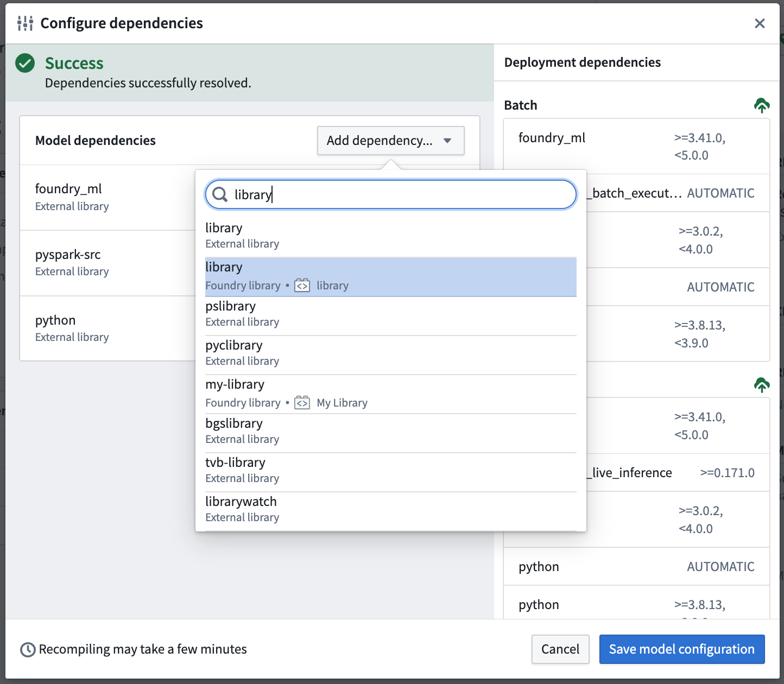This screenshot has width=784, height=684.
Task: Click the search magnifier icon in dependency search
Action: 220,194
